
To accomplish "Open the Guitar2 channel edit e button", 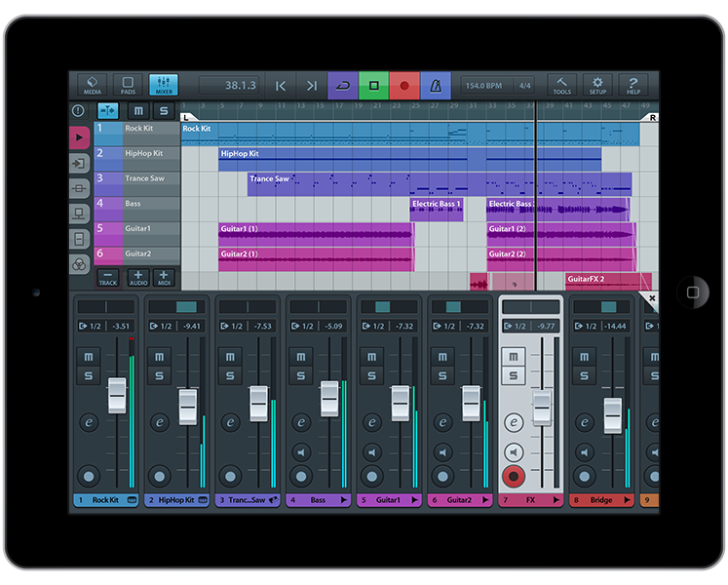I will point(442,422).
